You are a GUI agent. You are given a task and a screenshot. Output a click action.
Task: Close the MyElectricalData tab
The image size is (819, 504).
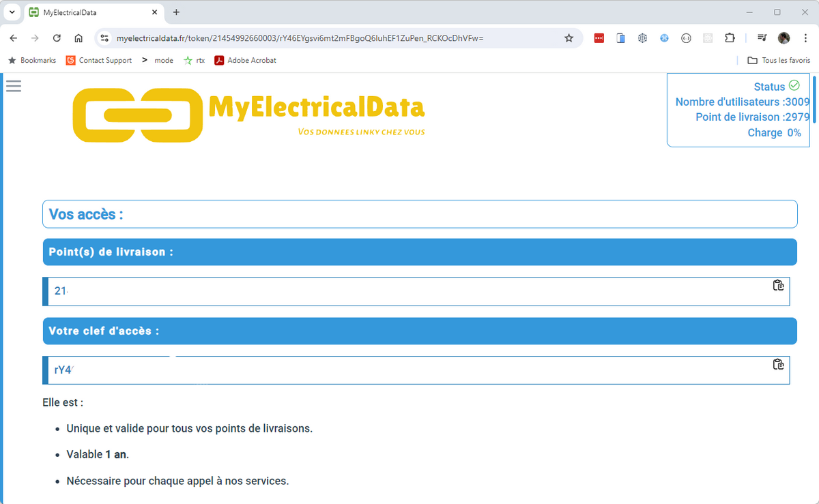pos(155,12)
